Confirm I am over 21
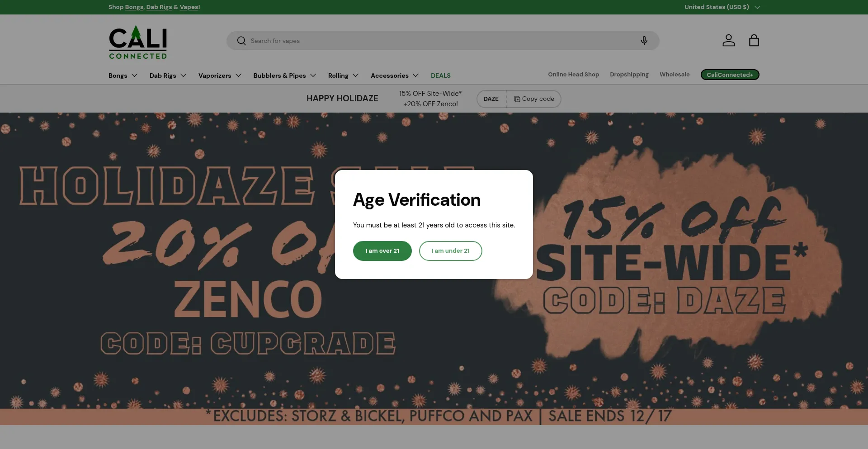 click(382, 251)
